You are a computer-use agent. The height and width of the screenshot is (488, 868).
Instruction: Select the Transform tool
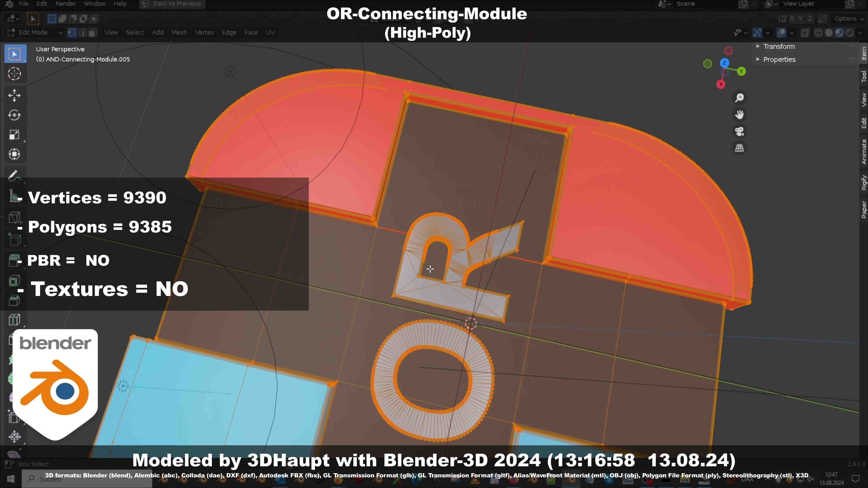tap(14, 154)
